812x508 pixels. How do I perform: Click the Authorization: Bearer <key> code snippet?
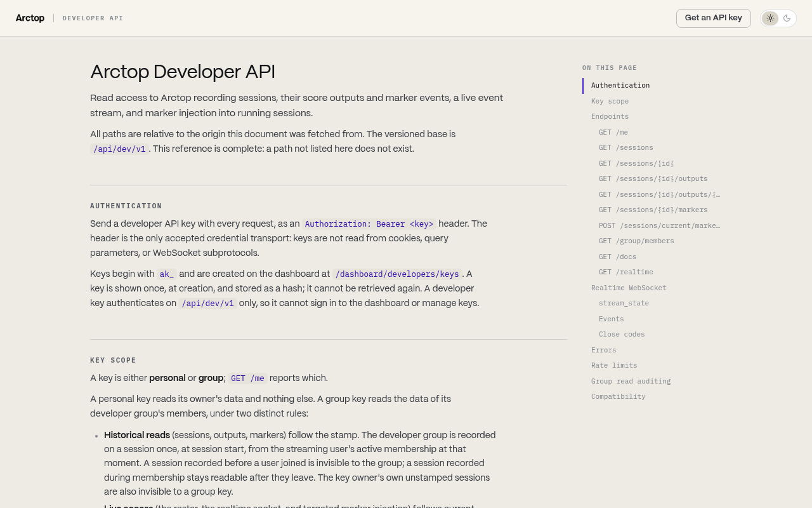point(369,224)
